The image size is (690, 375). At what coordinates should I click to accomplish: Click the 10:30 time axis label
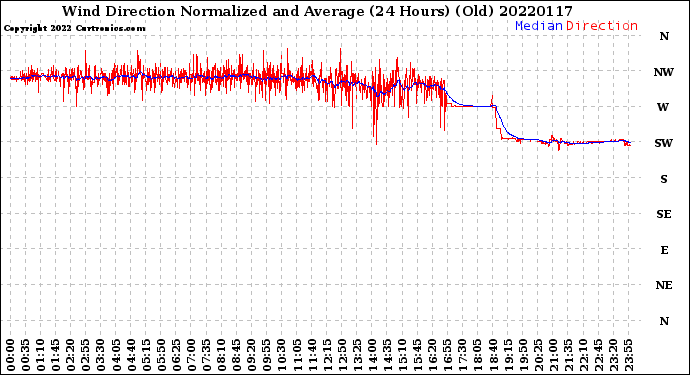coord(282,355)
